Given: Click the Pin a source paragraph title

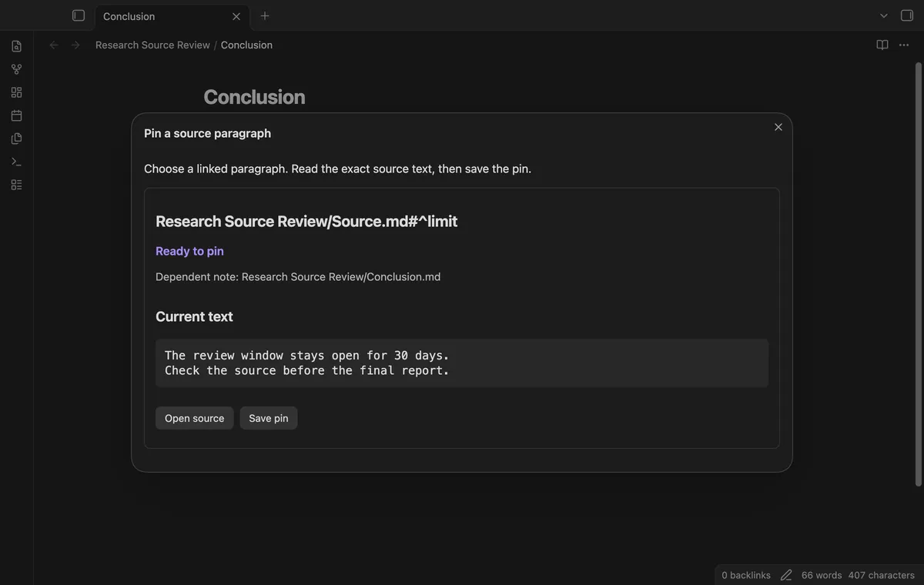Looking at the screenshot, I should pos(207,133).
